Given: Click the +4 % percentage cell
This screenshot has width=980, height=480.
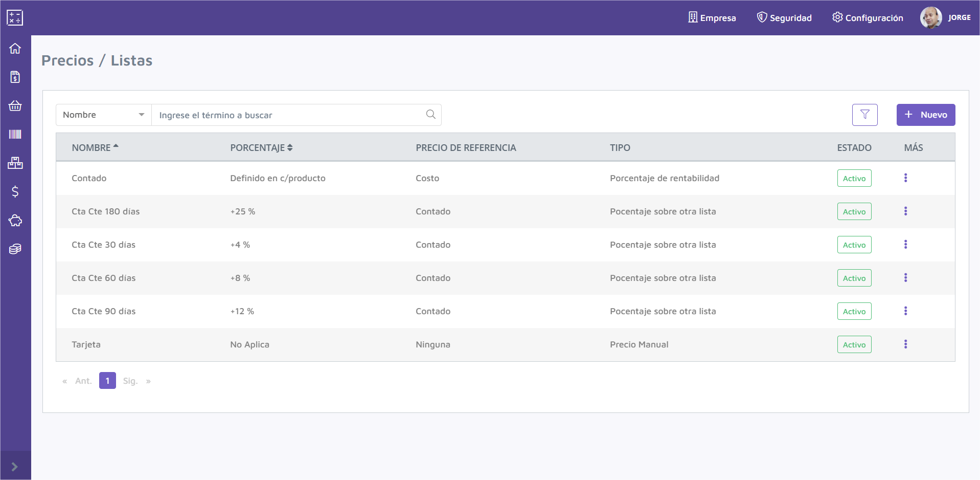Looking at the screenshot, I should coord(240,245).
